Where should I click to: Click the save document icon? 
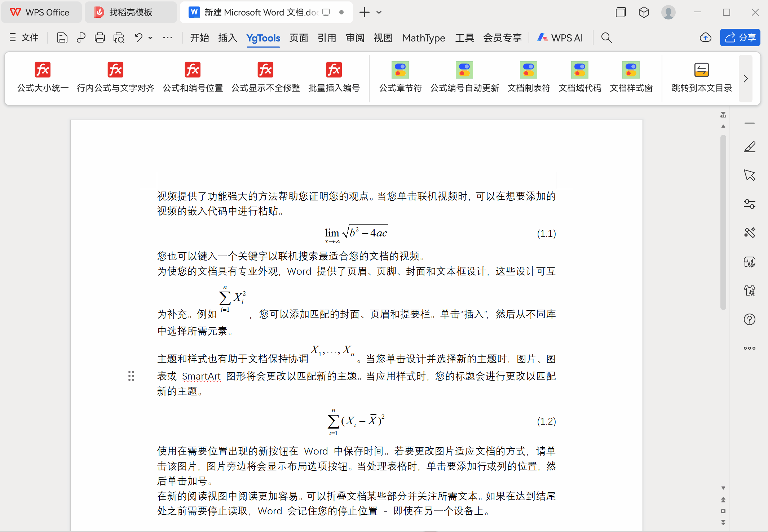pyautogui.click(x=62, y=38)
